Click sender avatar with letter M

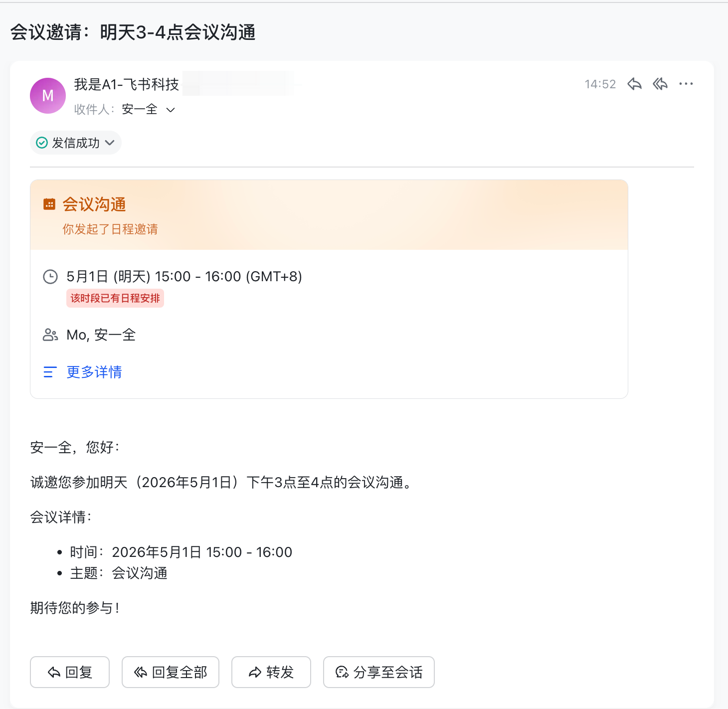(48, 96)
